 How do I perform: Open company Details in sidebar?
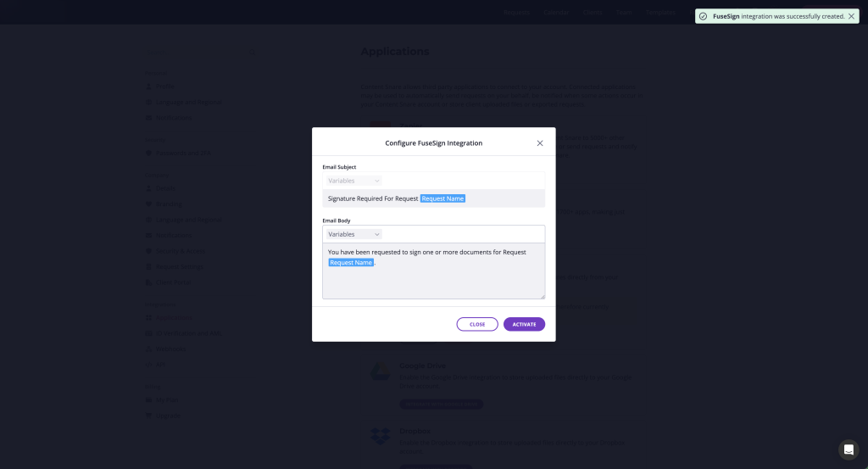tap(165, 188)
